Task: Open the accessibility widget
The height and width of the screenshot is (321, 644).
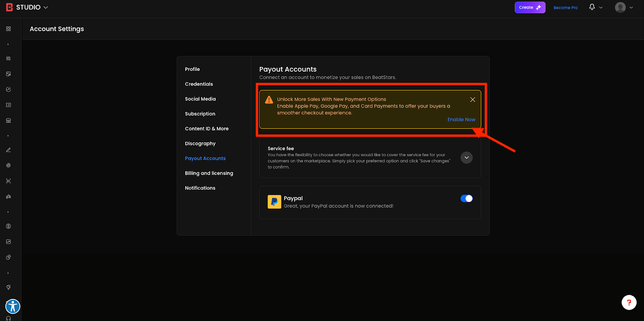Action: pos(13,307)
